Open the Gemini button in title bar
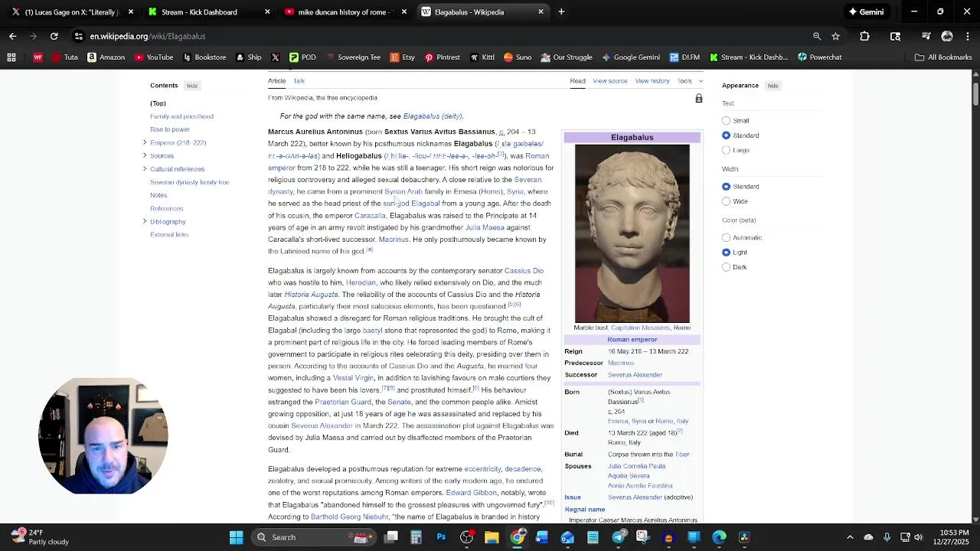This screenshot has width=980, height=551. click(x=866, y=11)
